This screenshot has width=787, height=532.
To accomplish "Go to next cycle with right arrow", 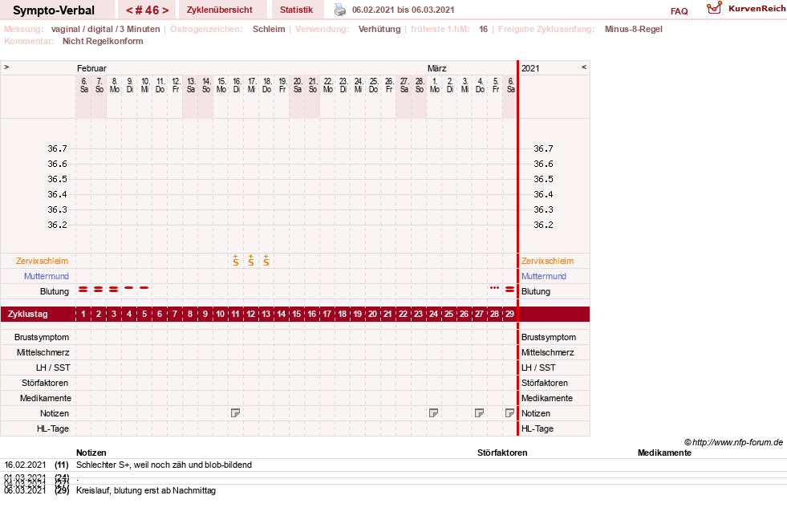I will [165, 10].
